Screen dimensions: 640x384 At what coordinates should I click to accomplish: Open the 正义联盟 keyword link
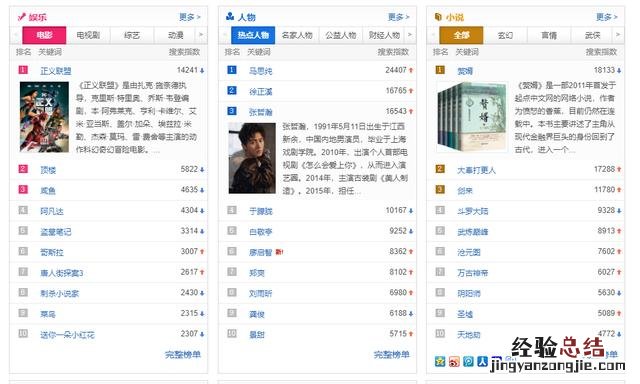(x=56, y=71)
